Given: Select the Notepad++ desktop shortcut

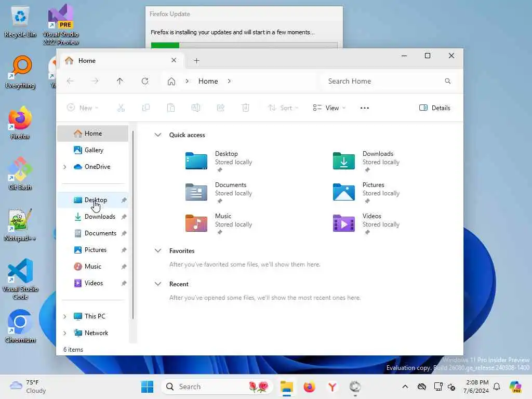Looking at the screenshot, I should pyautogui.click(x=20, y=224).
